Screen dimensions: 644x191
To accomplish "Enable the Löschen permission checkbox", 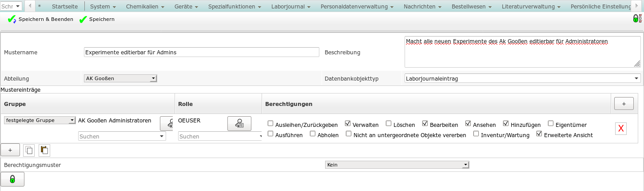I will pos(389,124).
